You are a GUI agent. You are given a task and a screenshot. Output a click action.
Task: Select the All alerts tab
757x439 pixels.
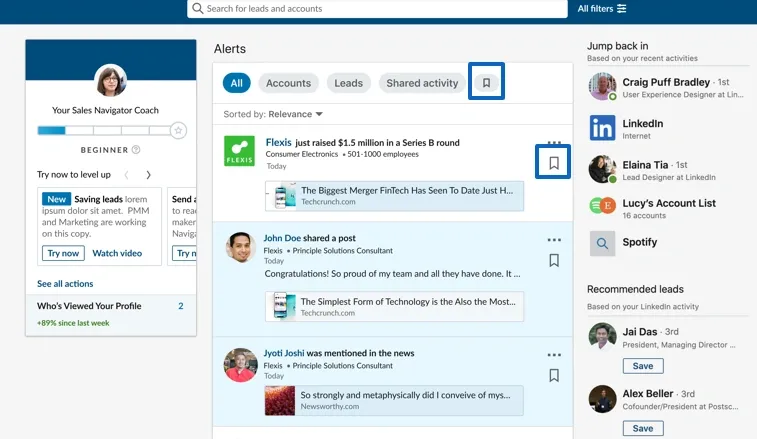(x=237, y=83)
